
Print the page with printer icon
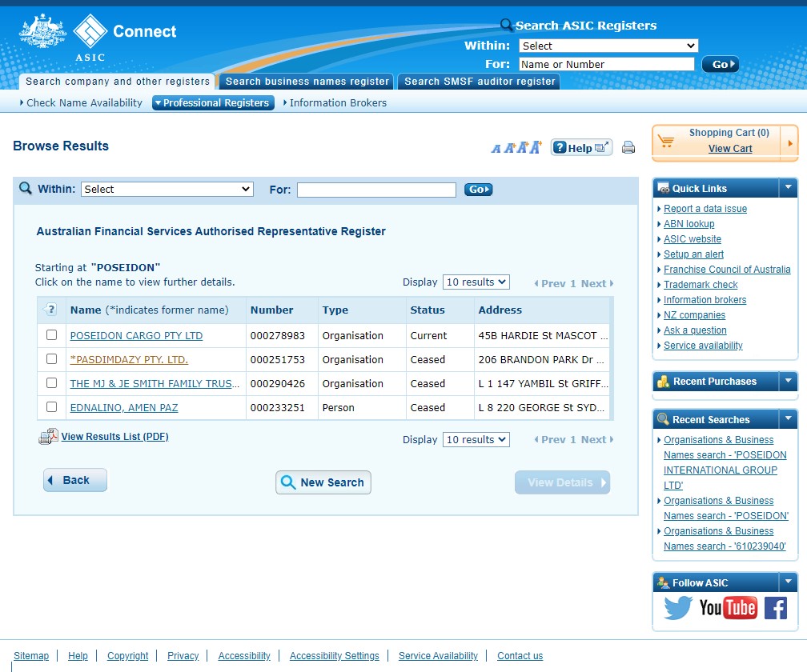tap(628, 147)
